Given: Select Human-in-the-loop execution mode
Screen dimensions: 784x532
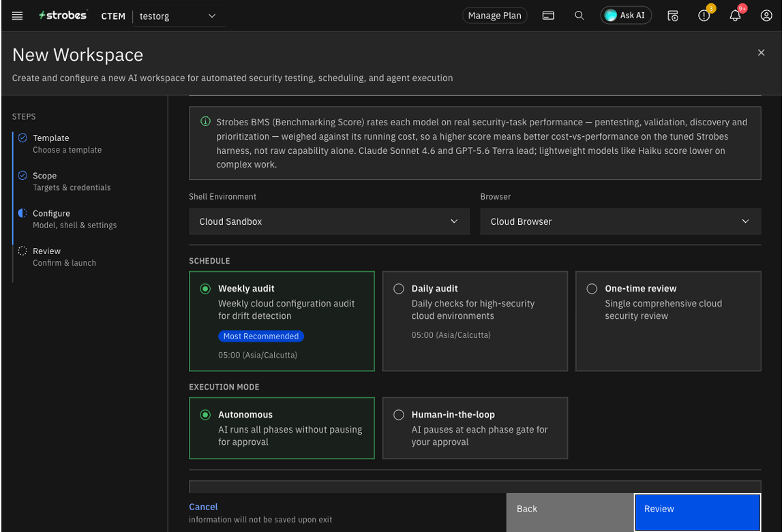Looking at the screenshot, I should [474, 428].
